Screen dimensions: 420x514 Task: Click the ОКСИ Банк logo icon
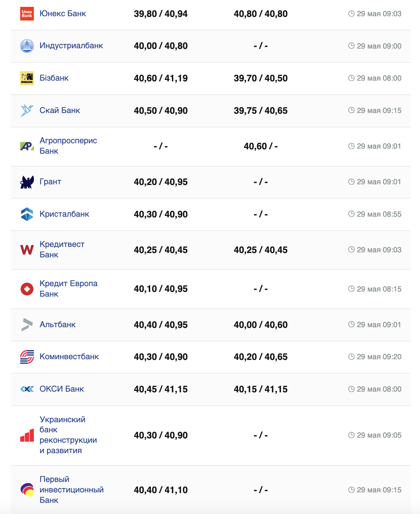(27, 389)
